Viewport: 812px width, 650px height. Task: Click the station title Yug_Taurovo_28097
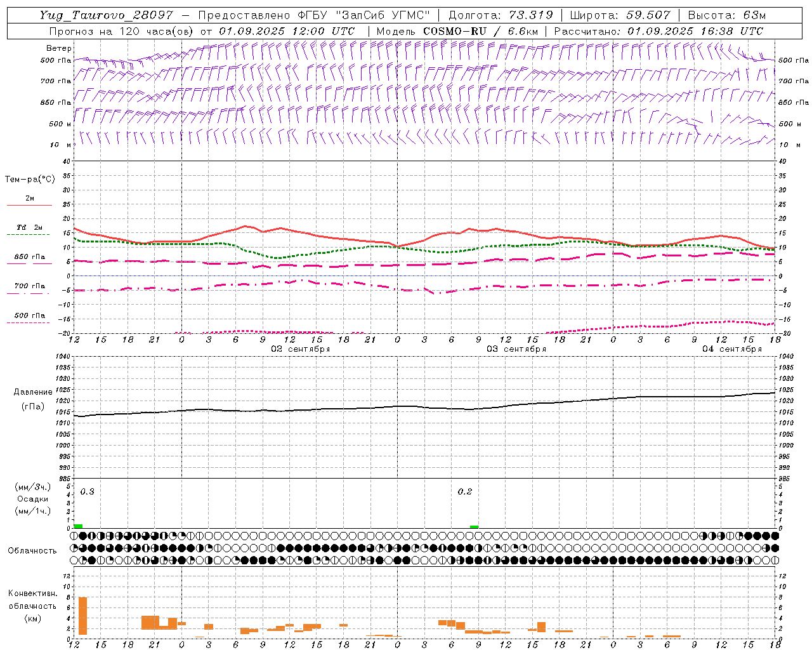[x=106, y=15]
